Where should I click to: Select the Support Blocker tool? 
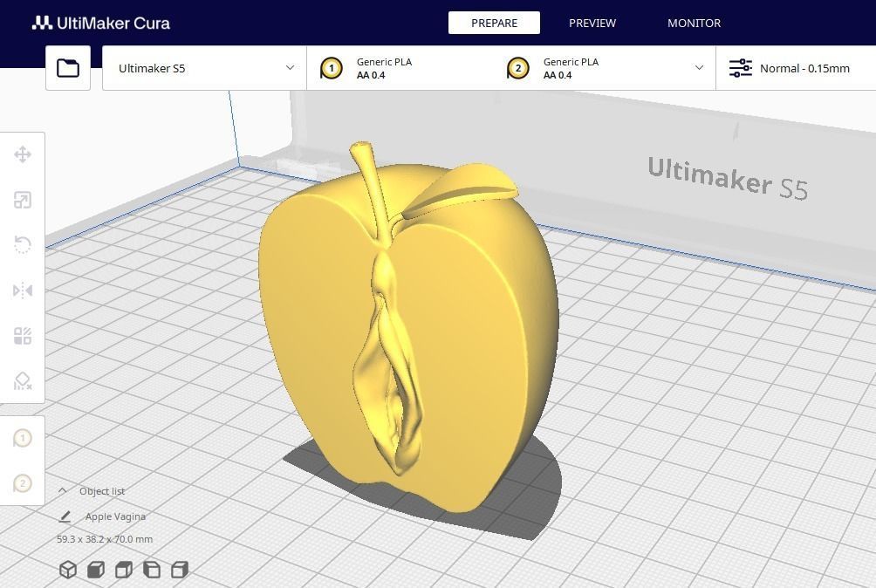pyautogui.click(x=23, y=381)
